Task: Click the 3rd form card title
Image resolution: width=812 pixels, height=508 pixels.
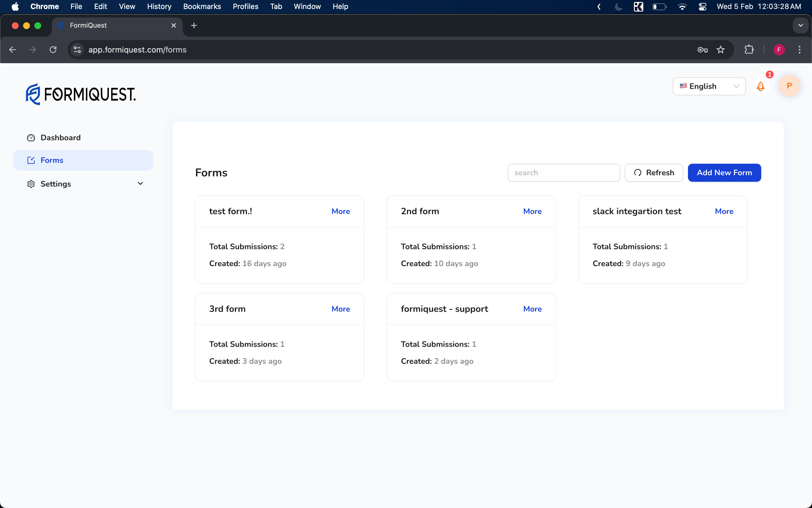Action: [227, 309]
